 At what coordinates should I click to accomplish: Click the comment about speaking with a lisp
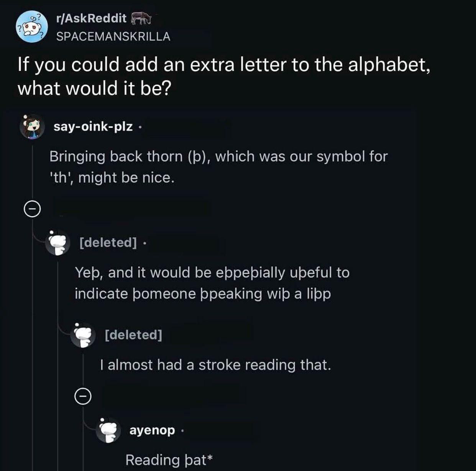212,283
